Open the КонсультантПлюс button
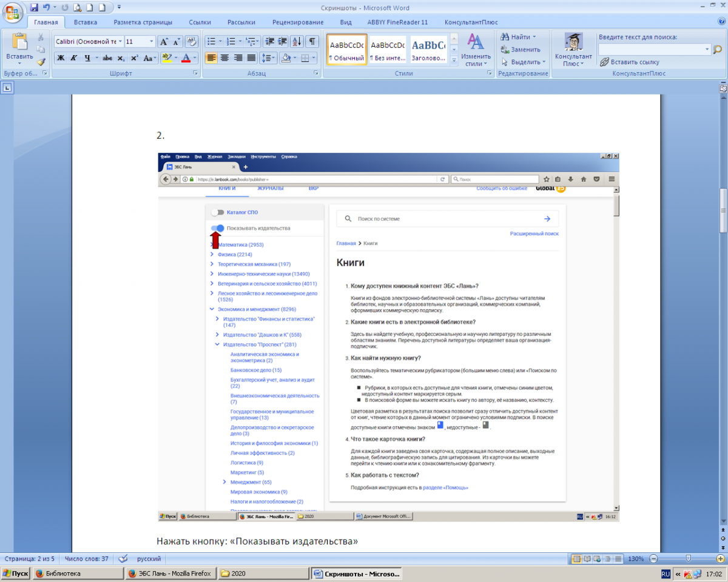 tap(573, 50)
